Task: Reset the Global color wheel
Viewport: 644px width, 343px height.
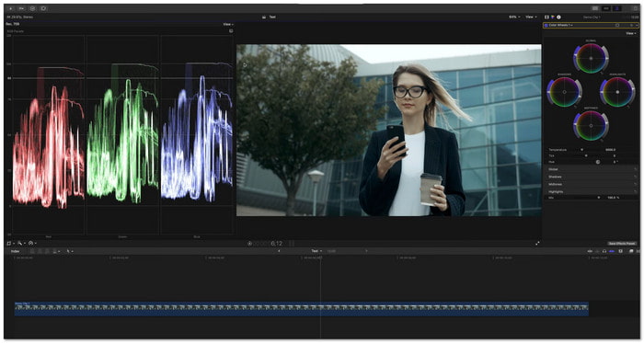Action: (602, 73)
